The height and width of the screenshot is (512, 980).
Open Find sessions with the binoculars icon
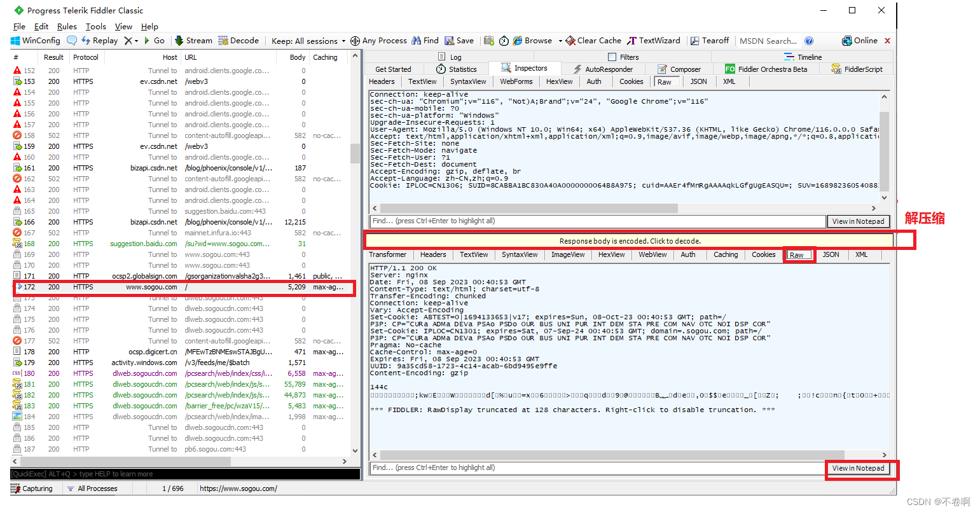425,41
